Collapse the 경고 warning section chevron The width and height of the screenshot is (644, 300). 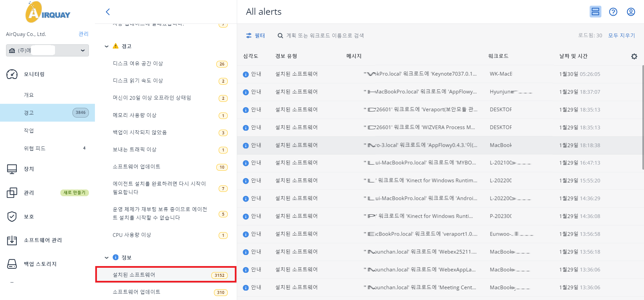point(107,46)
